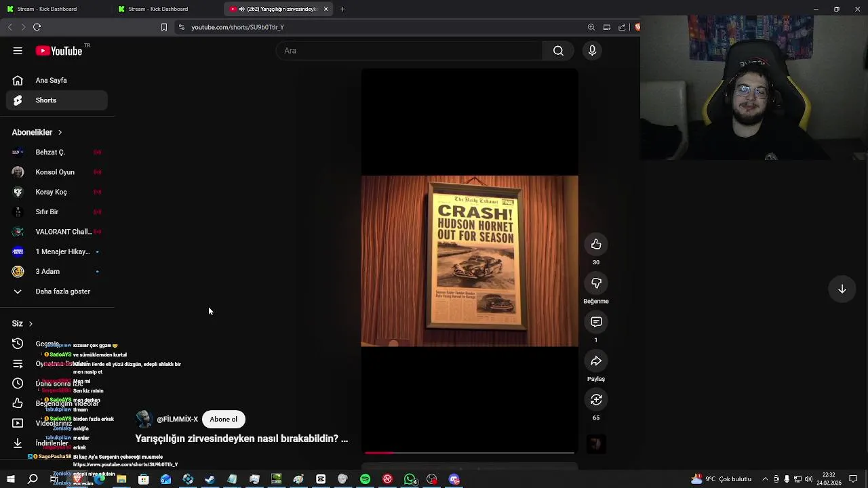Open Spotify from the taskbar
The height and width of the screenshot is (488, 868).
click(365, 479)
